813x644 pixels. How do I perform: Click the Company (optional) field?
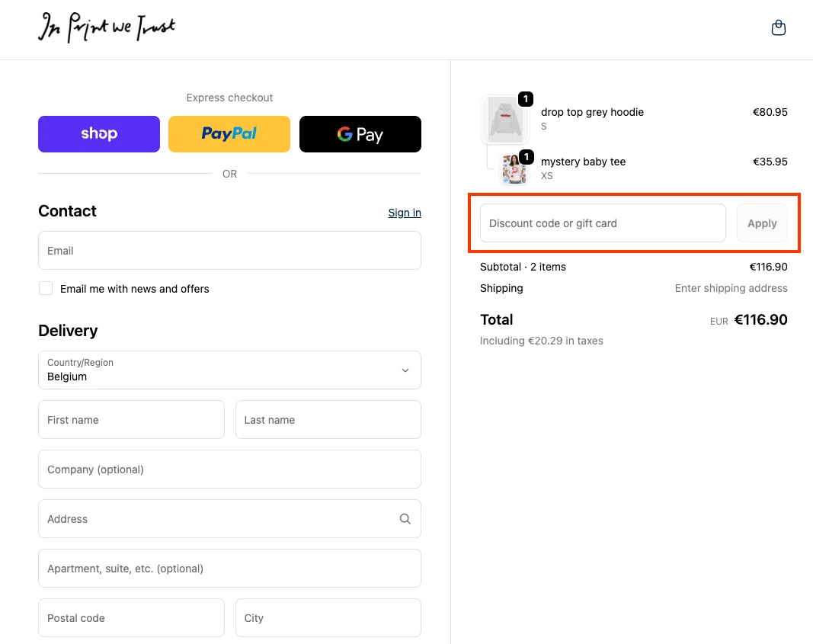[229, 469]
